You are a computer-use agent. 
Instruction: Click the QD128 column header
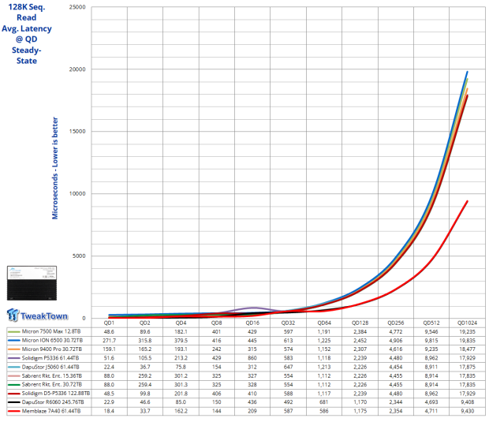click(360, 323)
